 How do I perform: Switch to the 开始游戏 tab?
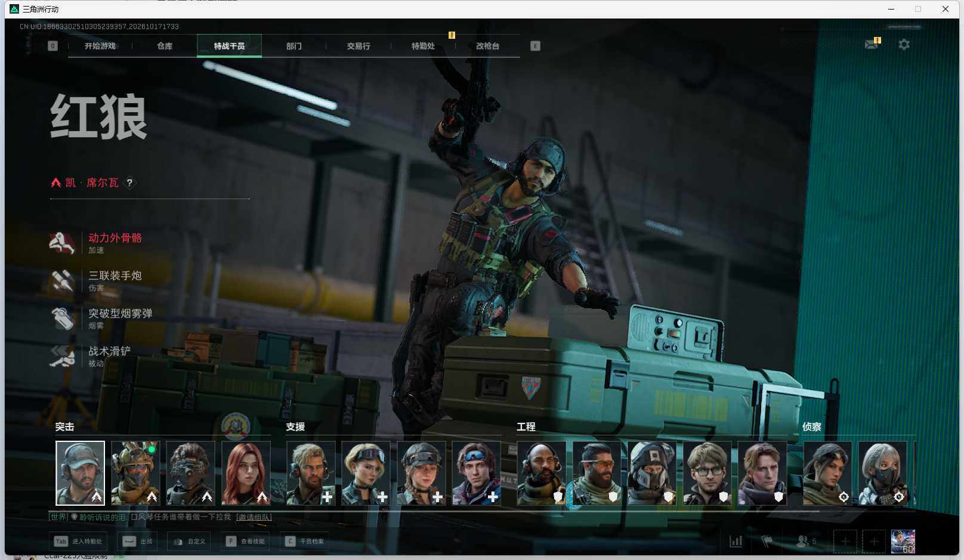[100, 46]
